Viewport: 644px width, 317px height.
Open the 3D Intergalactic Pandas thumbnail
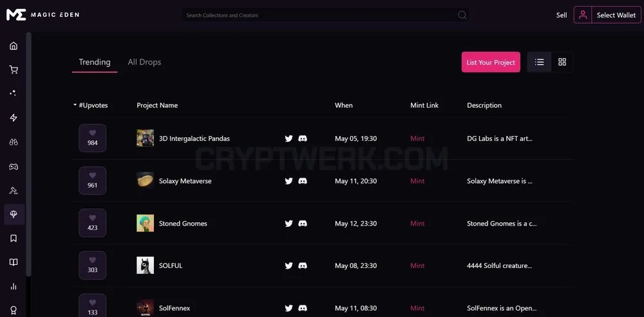pyautogui.click(x=146, y=138)
